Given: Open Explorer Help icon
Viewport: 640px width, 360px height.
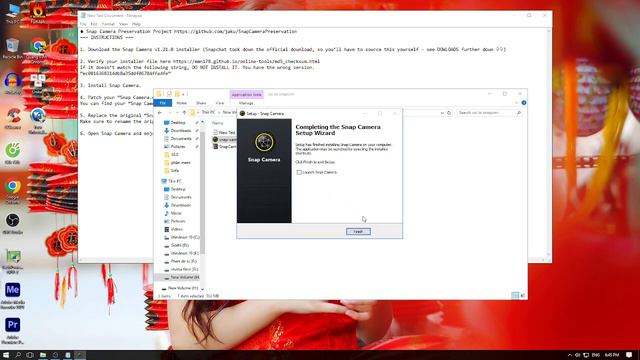Looking at the screenshot, I should (524, 103).
